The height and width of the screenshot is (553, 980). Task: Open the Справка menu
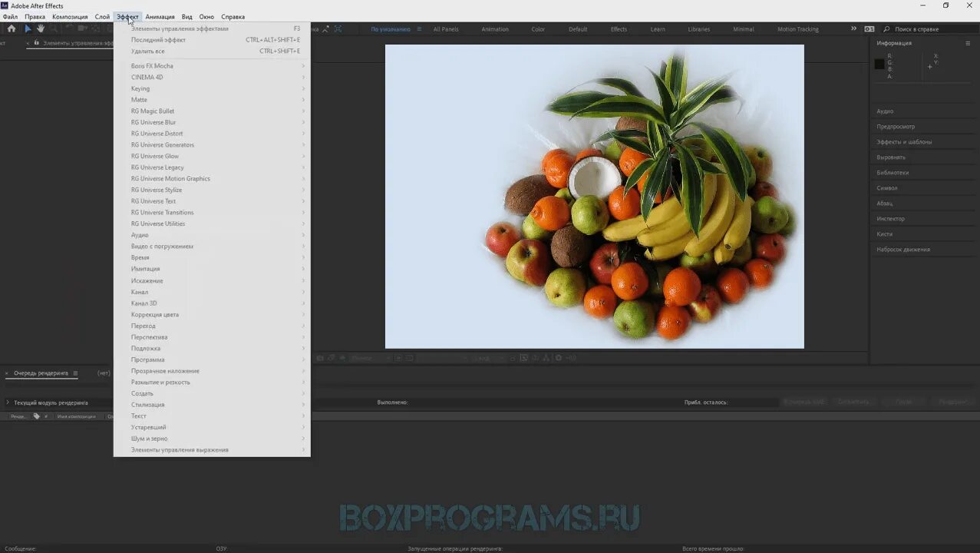point(233,17)
